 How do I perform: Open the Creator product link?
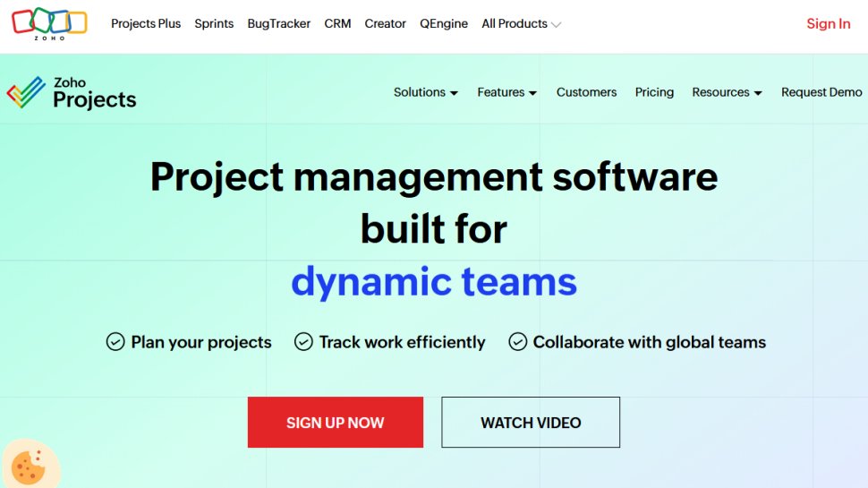click(x=385, y=24)
